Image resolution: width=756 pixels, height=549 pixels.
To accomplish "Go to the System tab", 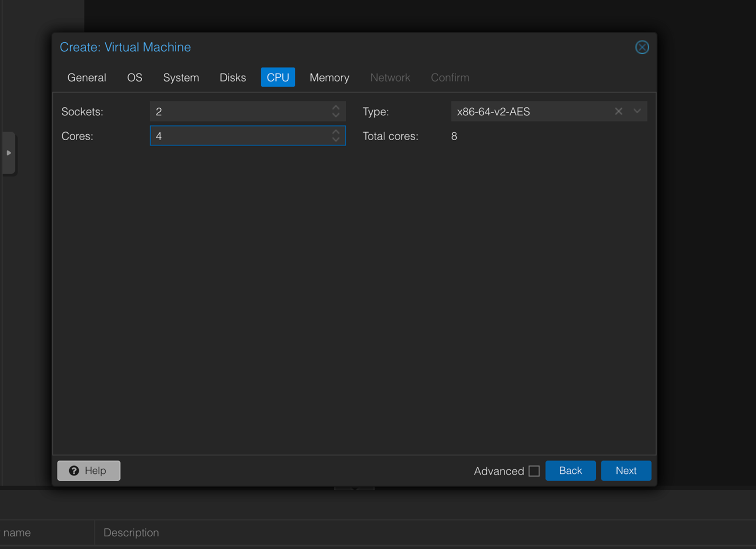I will (181, 77).
